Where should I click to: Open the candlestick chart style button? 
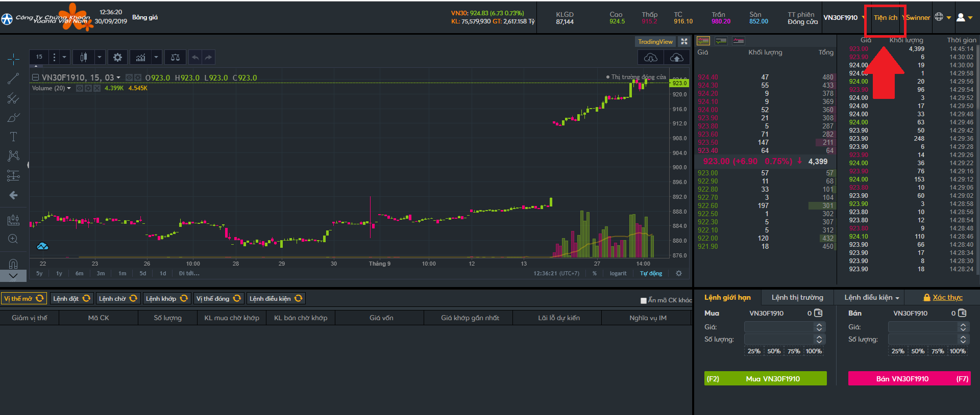84,57
